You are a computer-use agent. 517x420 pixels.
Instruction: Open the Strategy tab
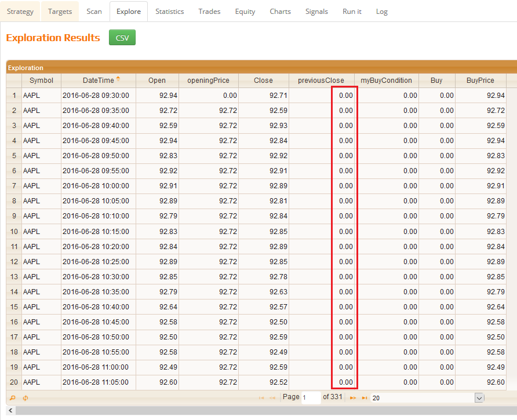tap(20, 12)
